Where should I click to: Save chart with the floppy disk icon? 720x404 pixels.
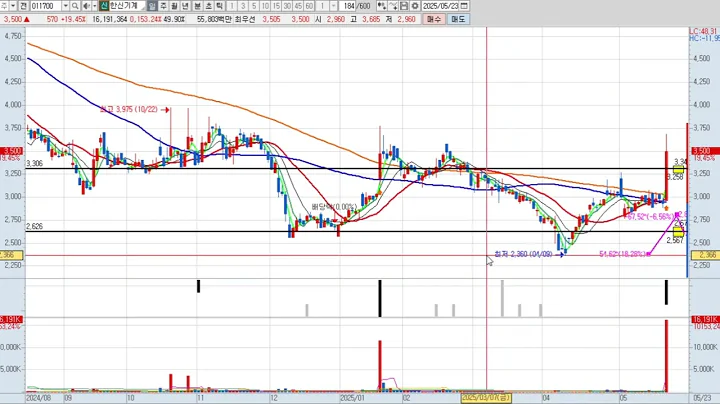tap(404, 6)
